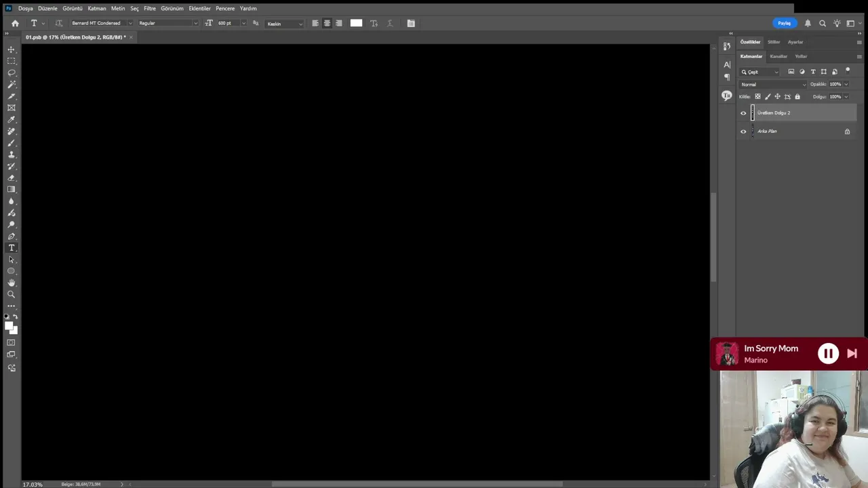Select the Zoom tool
The image size is (868, 488).
[x=12, y=295]
